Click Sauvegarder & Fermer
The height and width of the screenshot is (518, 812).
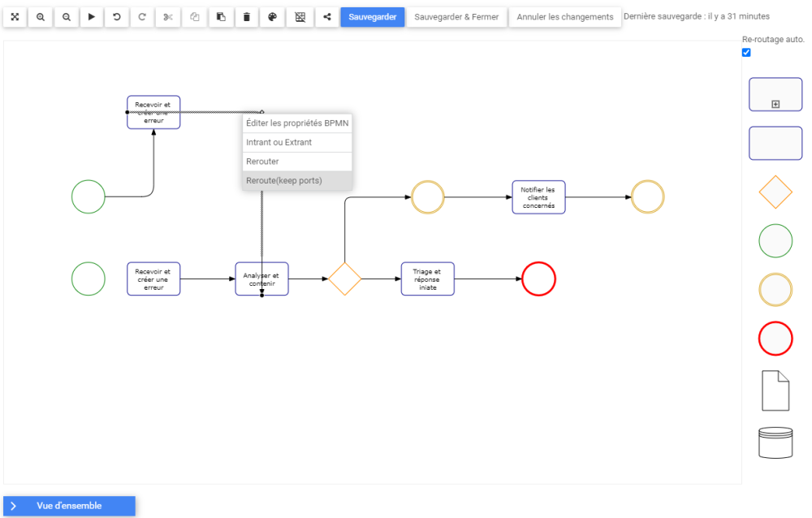pyautogui.click(x=456, y=16)
